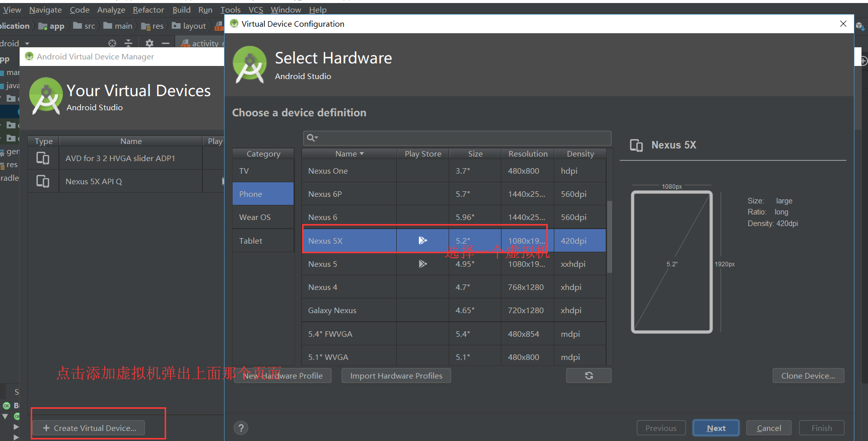Viewport: 868px width, 441px height.
Task: Click Create Virtual Device button
Action: [89, 428]
